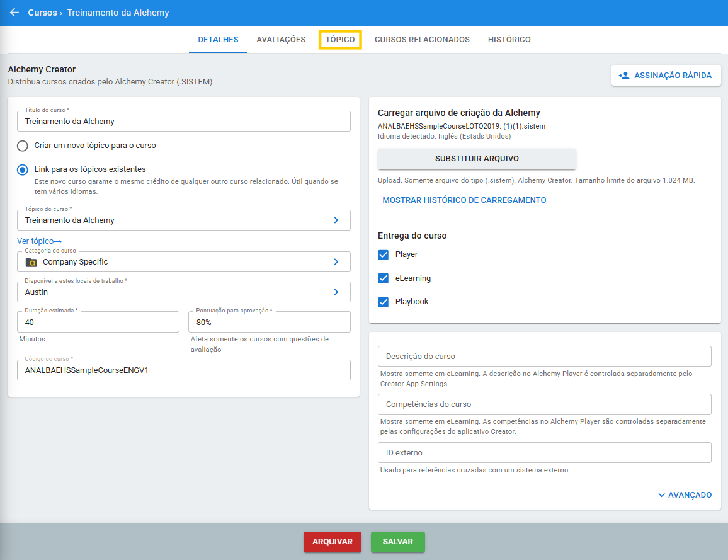
Task: Open workplace locations chevron for Austin
Action: [336, 292]
